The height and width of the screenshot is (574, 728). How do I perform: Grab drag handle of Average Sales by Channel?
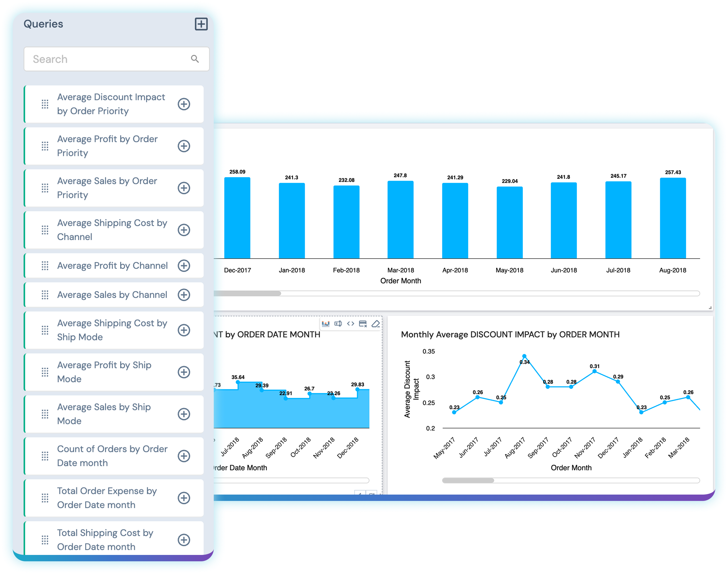tap(45, 295)
